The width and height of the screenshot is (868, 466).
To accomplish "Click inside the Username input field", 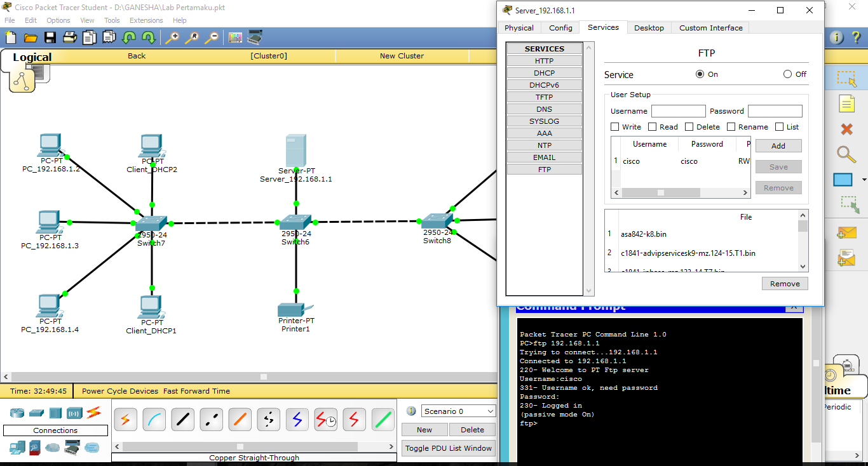I will pos(678,110).
